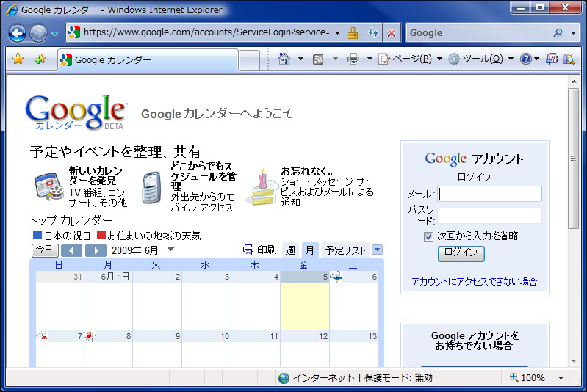Open the ツール(O) dropdown menu
Image resolution: width=587 pixels, height=392 pixels.
click(481, 59)
